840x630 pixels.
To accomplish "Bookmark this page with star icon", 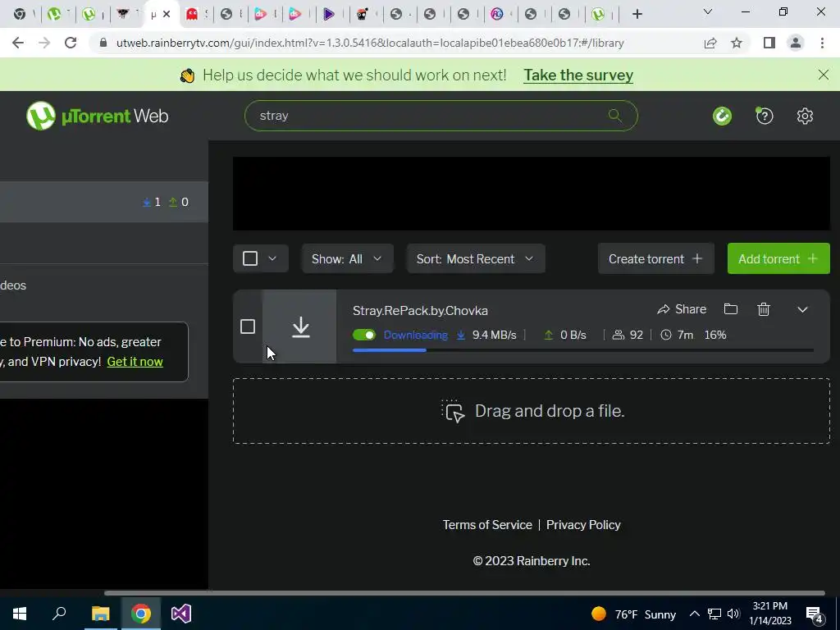I will click(x=737, y=43).
